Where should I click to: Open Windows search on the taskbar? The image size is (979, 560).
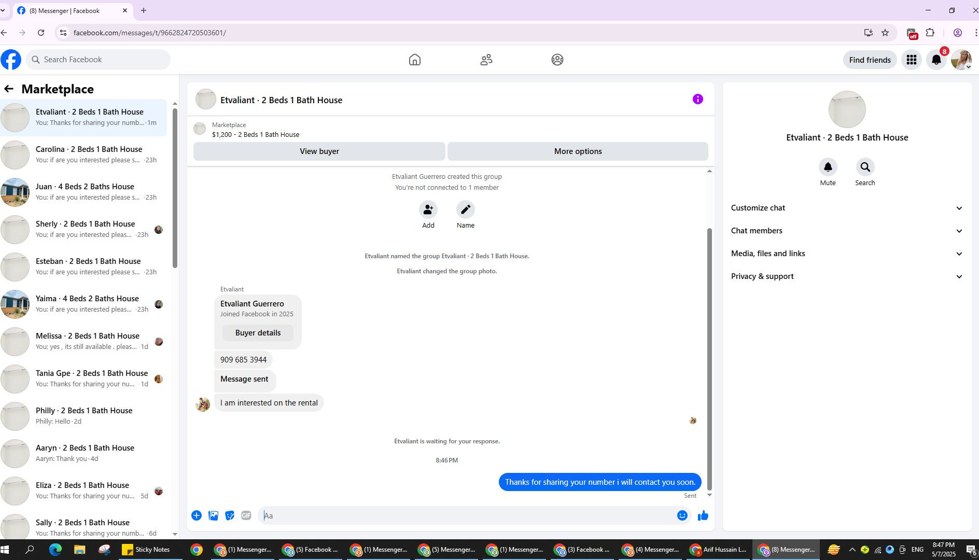(x=30, y=550)
